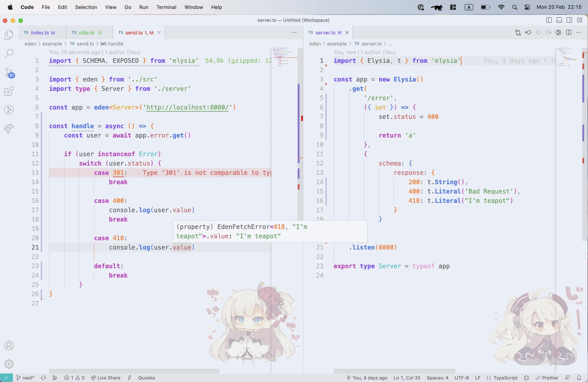Split the server.ts editor to the right

point(569,33)
